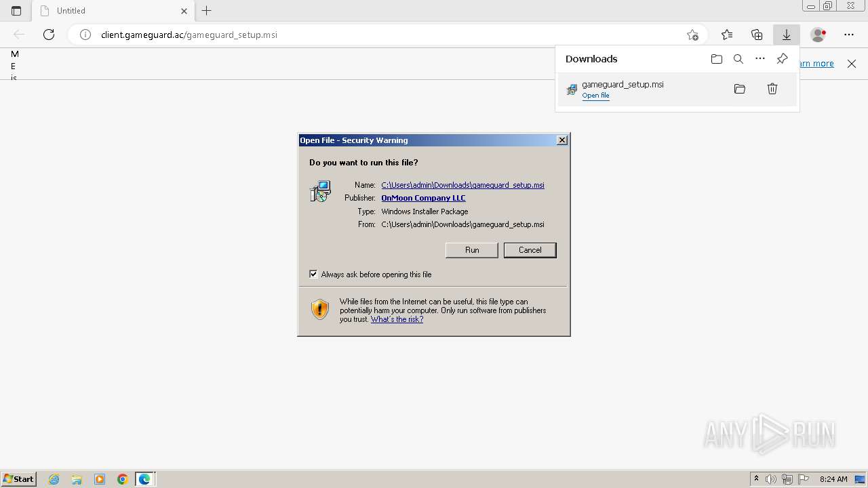Viewport: 868px width, 488px height.
Task: Switch to Microsoft Edge taskbar button
Action: click(x=145, y=479)
